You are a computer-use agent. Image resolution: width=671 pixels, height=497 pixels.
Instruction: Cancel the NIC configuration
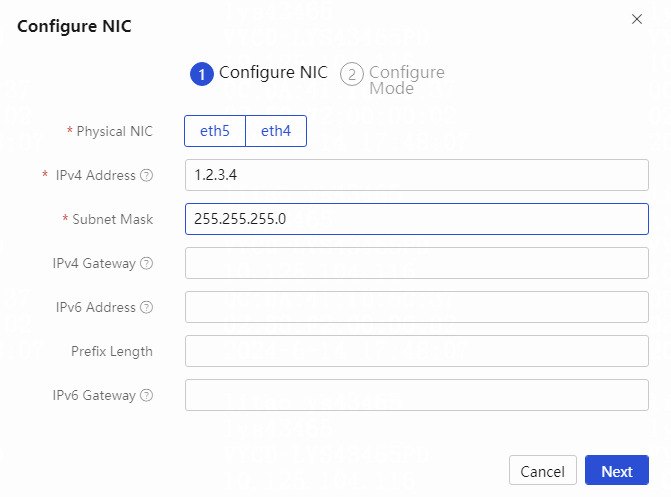pos(543,470)
